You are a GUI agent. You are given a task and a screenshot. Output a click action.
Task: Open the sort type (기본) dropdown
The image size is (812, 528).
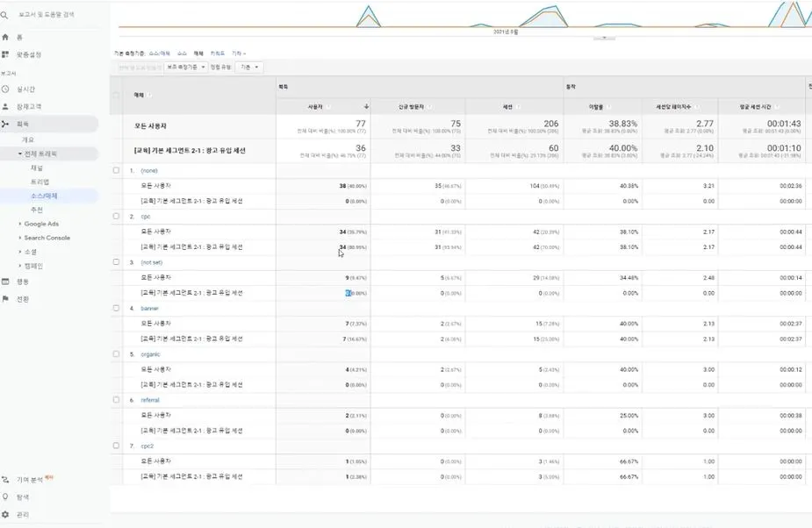tap(249, 68)
